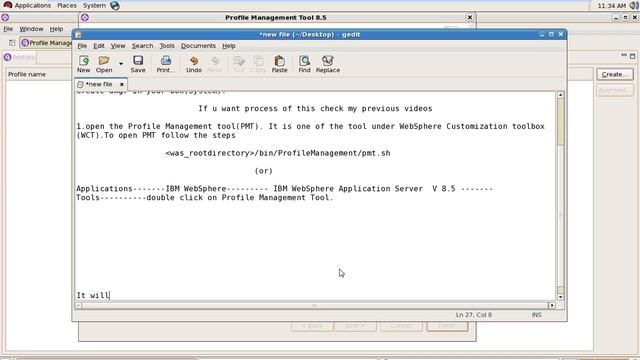Open the System menu in top panel

point(94,5)
